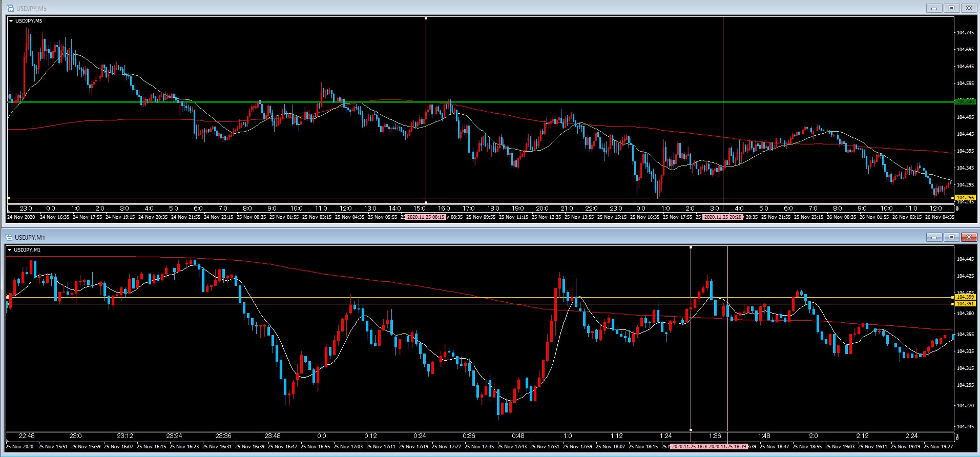The width and height of the screenshot is (980, 457).
Task: Restore the USDJPY,M1 chart window
Action: tap(951, 237)
